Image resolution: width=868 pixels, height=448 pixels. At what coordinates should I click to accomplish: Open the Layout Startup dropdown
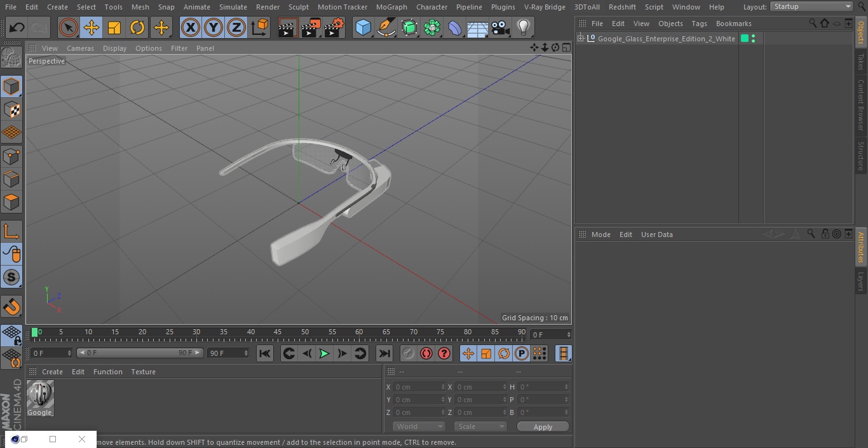811,6
